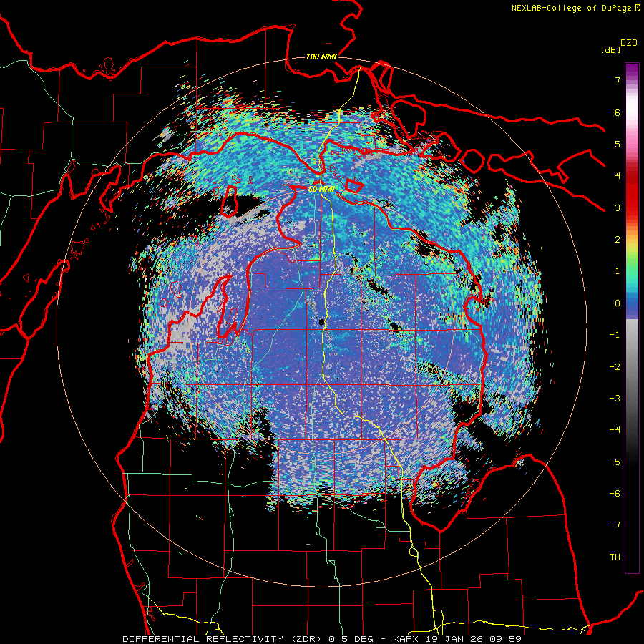Image resolution: width=644 pixels, height=644 pixels.
Task: Click the 1 value on color scale
Action: [x=618, y=271]
